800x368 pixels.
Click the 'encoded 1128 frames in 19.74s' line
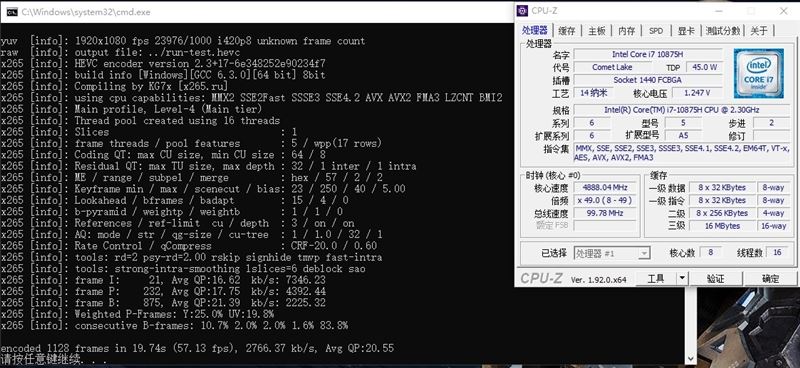click(197, 349)
